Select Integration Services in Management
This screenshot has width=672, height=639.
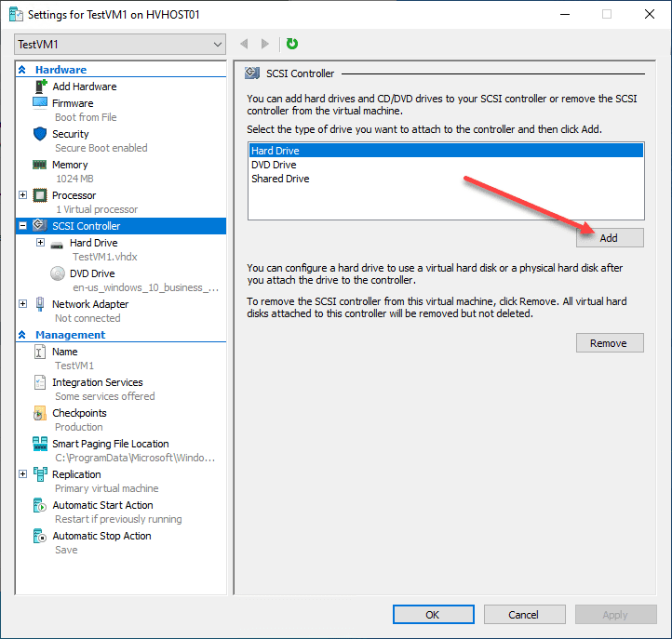[98, 382]
